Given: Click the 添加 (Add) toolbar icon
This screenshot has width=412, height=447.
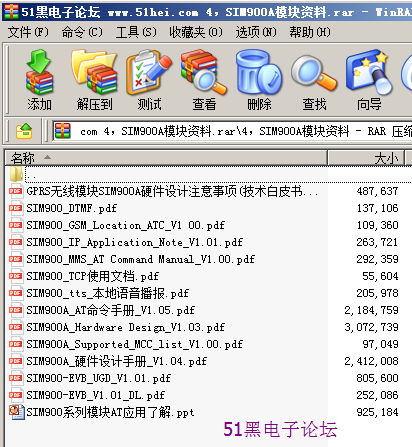Looking at the screenshot, I should (x=39, y=81).
